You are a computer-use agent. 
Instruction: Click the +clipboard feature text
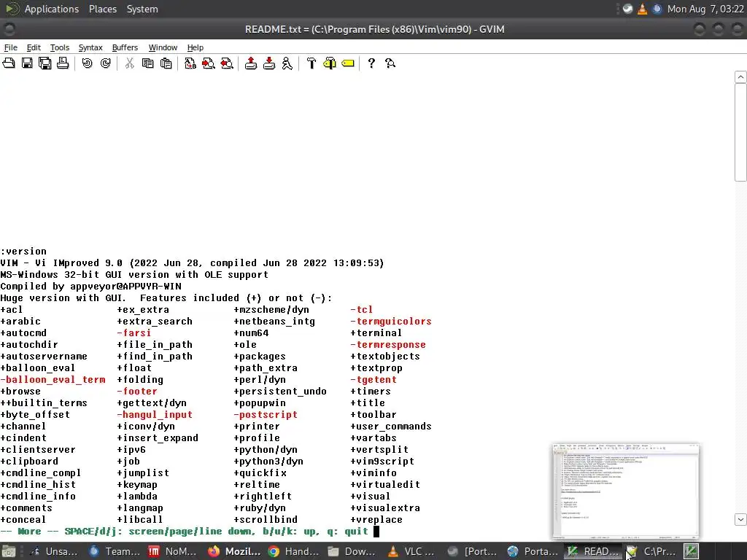tap(29, 462)
